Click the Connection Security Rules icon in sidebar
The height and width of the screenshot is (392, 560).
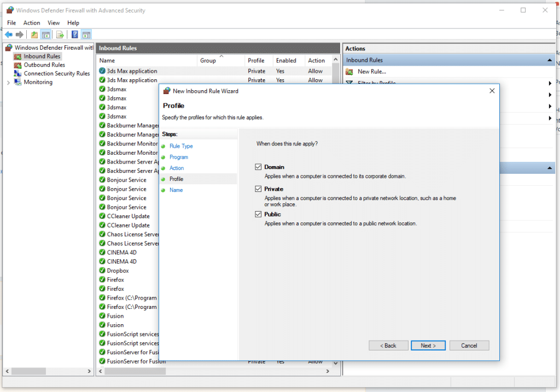click(x=18, y=73)
